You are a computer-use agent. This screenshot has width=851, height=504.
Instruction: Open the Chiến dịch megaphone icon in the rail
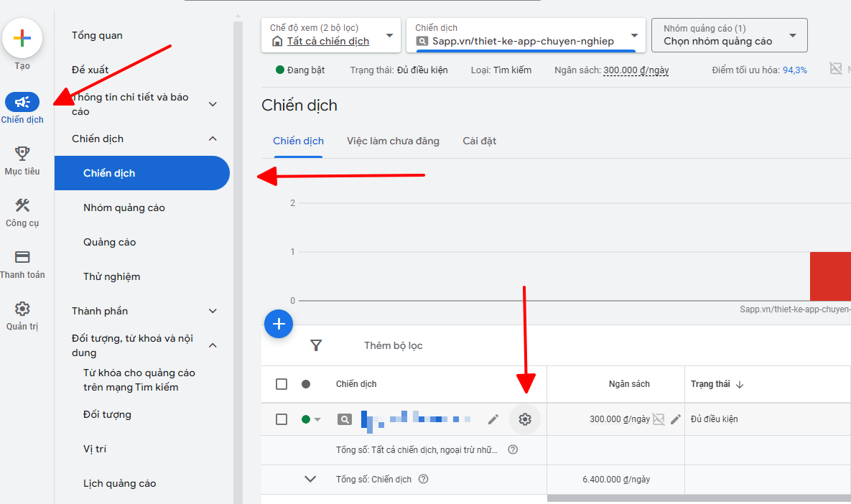tap(22, 102)
